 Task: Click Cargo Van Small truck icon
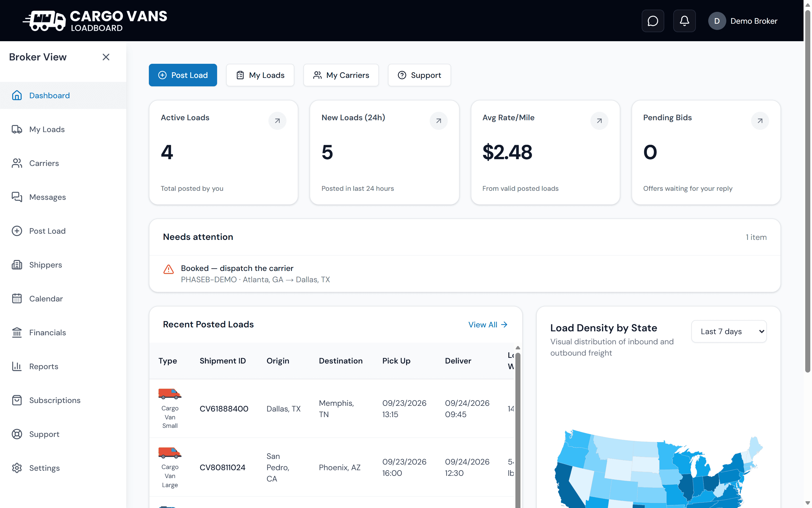point(170,393)
